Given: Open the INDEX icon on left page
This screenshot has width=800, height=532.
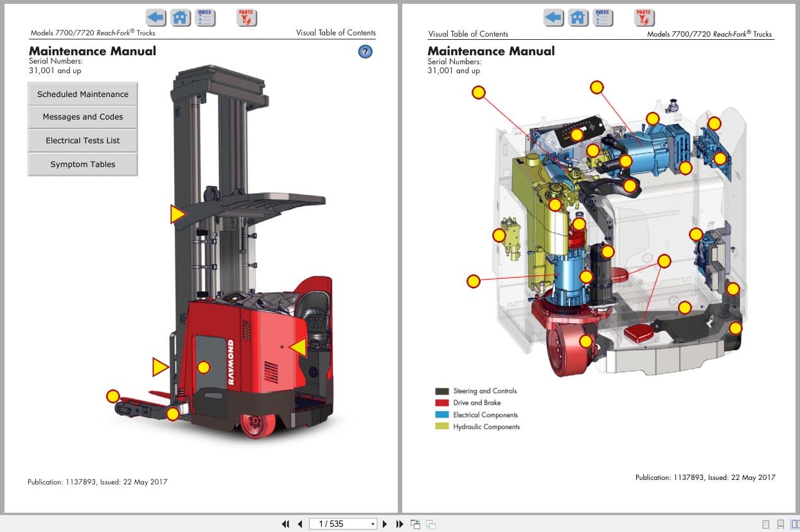Looking at the screenshot, I should click(205, 18).
